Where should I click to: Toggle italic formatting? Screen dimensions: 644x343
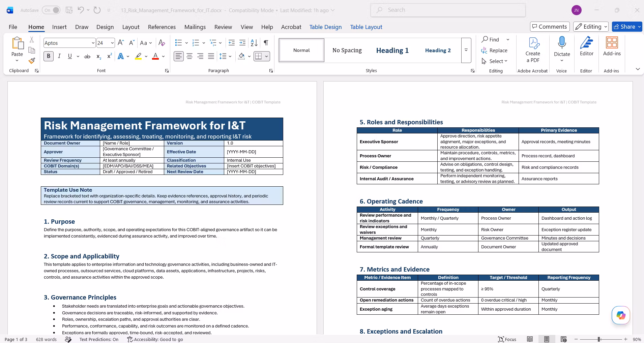click(59, 56)
